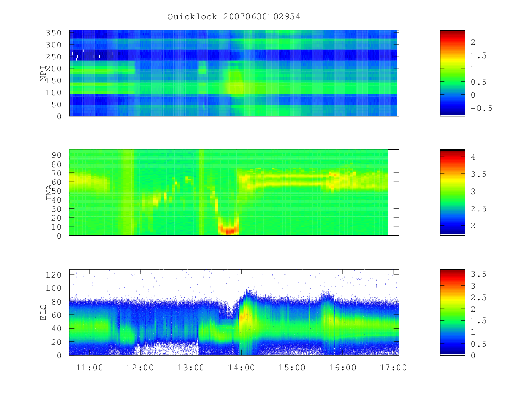Image resolution: width=532 pixels, height=399 pixels.
Task: Select the 12:00 time tick label
Action: [x=141, y=367]
